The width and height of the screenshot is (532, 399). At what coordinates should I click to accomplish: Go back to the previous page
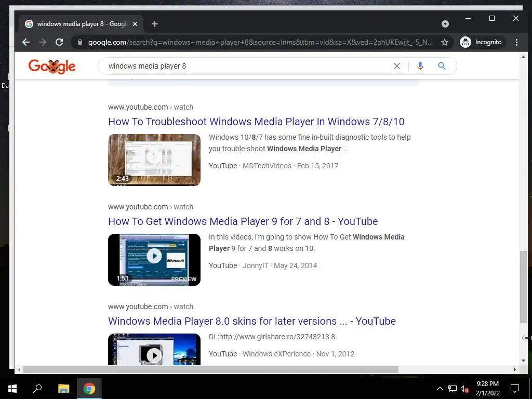pos(26,42)
